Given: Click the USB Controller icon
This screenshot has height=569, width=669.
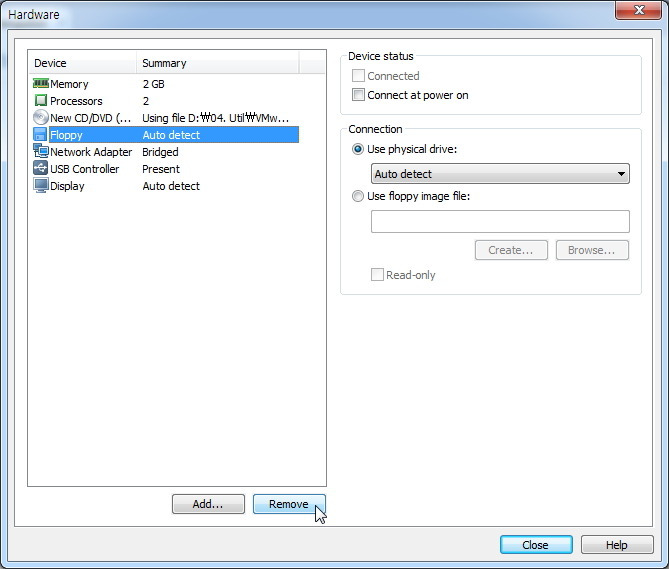Looking at the screenshot, I should tap(41, 168).
